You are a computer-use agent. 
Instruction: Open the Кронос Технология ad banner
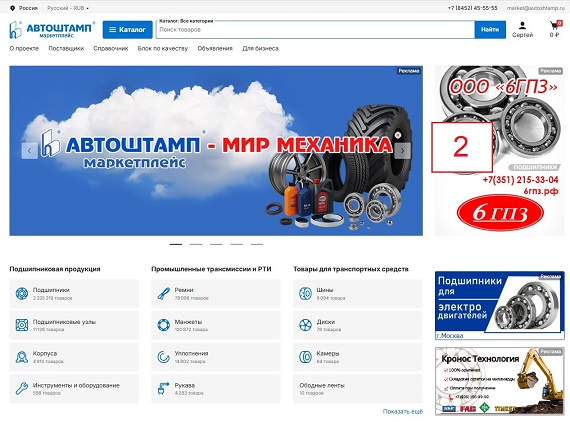click(x=499, y=381)
